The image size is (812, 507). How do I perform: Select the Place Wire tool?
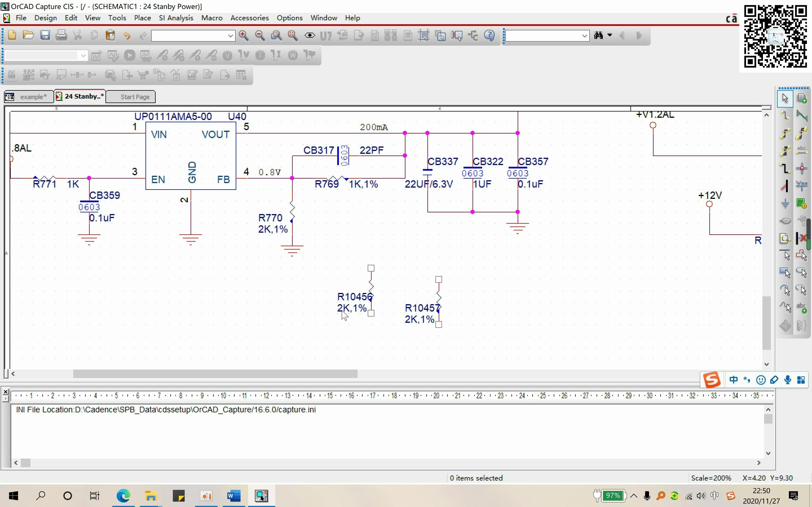tap(785, 116)
